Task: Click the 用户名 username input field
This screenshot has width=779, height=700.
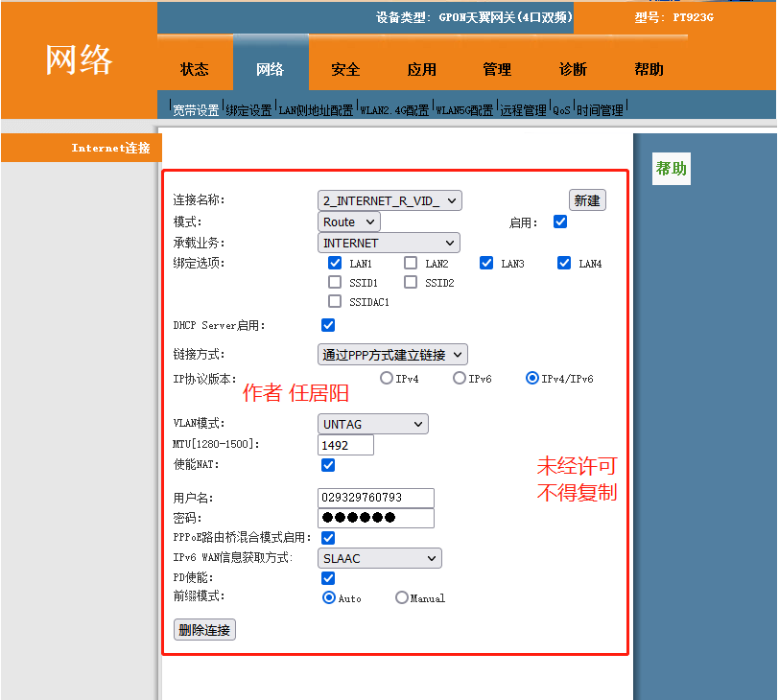Action: tap(376, 498)
